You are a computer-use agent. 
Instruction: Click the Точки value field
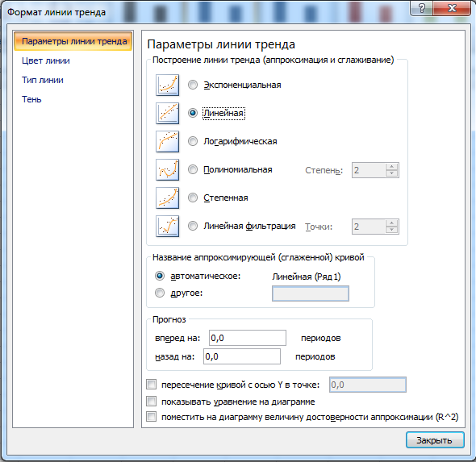tap(369, 227)
